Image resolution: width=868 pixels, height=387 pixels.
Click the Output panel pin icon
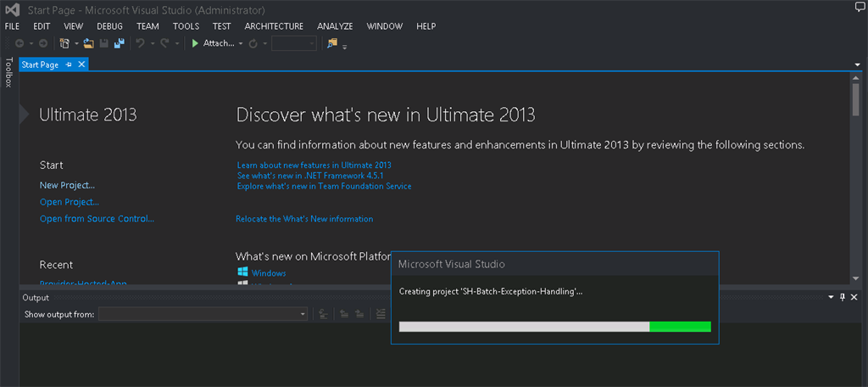tap(843, 298)
